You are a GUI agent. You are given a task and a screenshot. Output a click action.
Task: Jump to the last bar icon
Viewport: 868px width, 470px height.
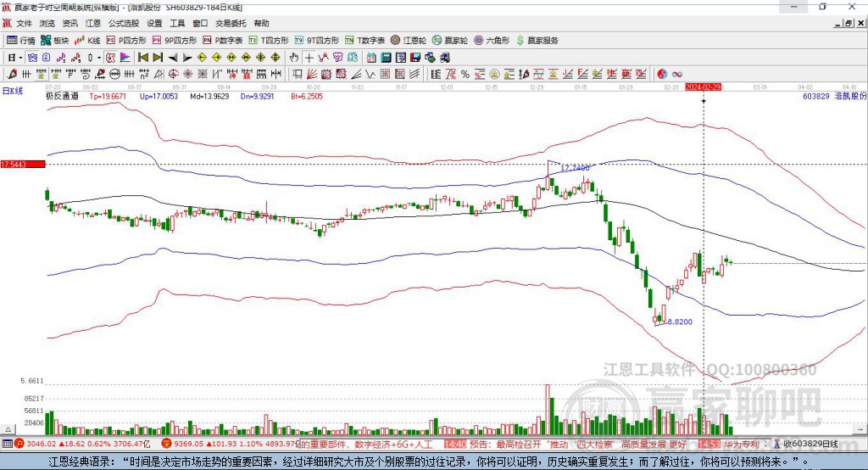[x=158, y=58]
